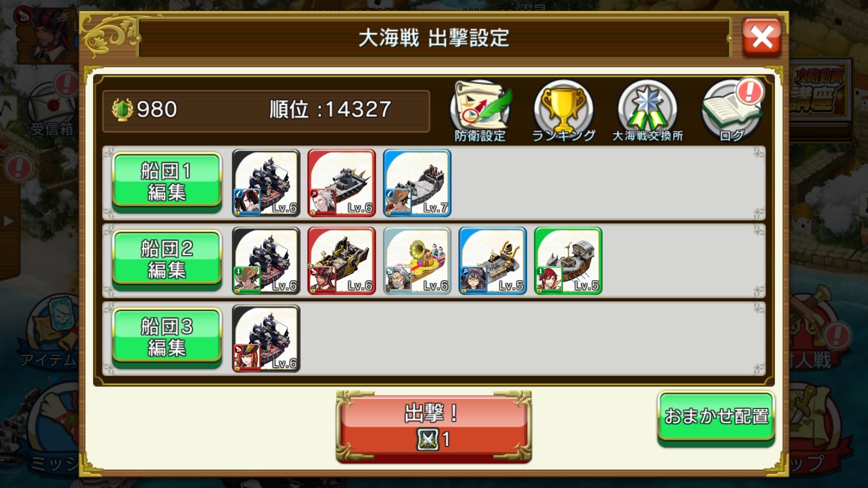
Task: Select the black pirate ship in fleet 3
Action: [x=266, y=338]
